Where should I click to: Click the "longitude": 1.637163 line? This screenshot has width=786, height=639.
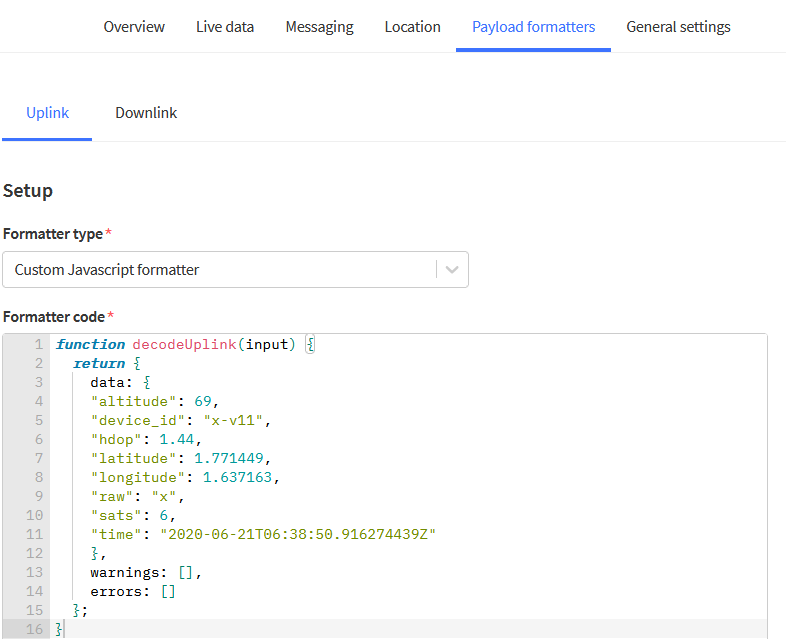[x=185, y=478]
